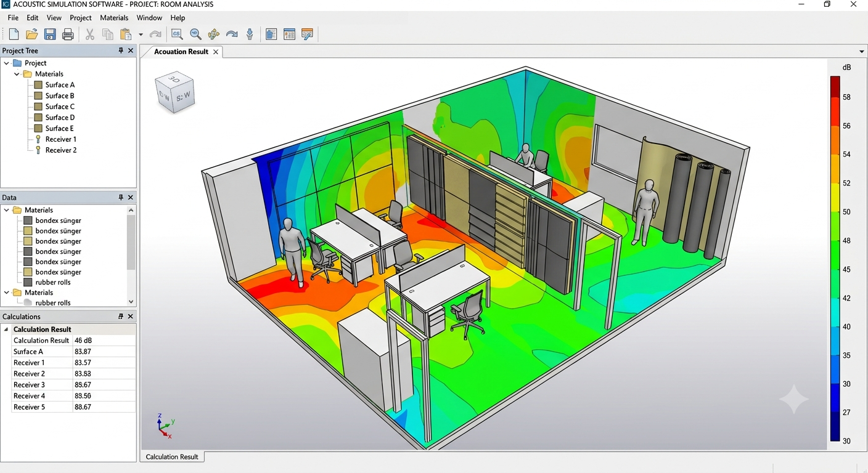Pin the Project Tree panel

coord(121,51)
